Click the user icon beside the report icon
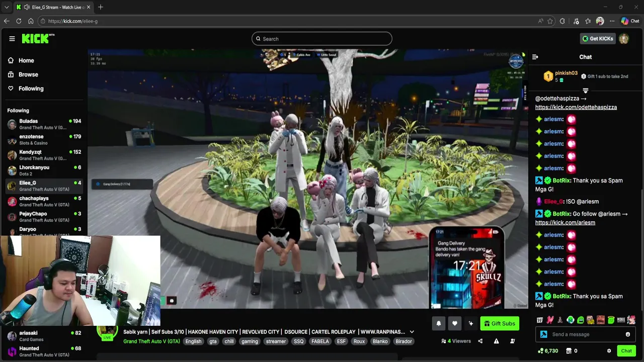The height and width of the screenshot is (362, 644). pos(512,341)
